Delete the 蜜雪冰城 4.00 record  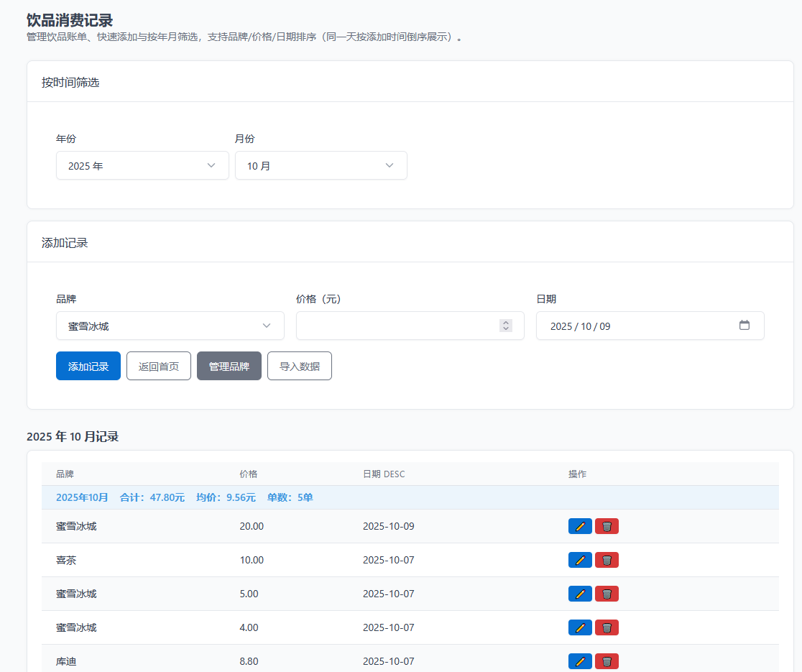click(x=607, y=627)
